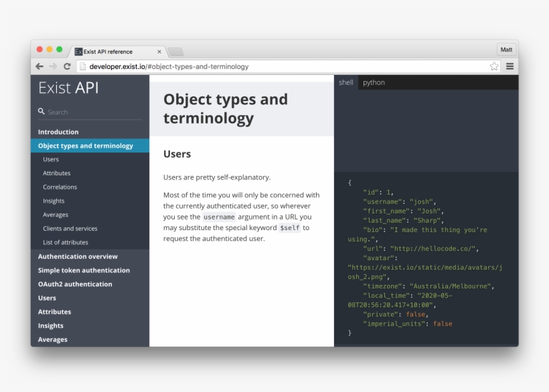Click the address bar URL
Screen dimensions: 549x392
point(169,66)
